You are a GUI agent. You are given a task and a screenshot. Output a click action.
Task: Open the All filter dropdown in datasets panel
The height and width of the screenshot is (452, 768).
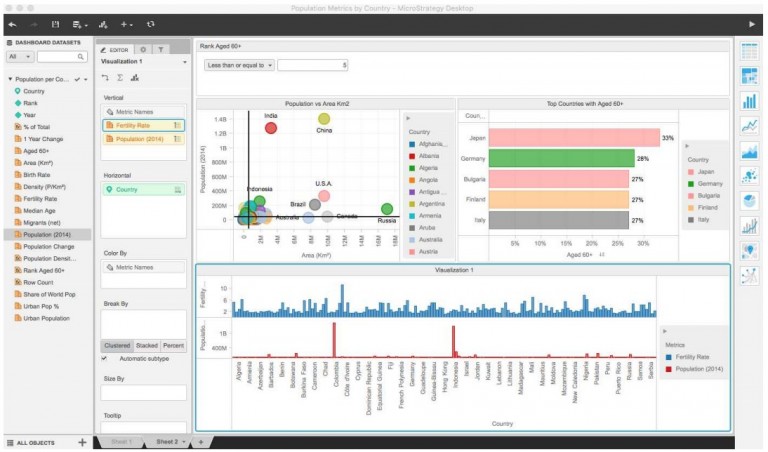point(18,58)
